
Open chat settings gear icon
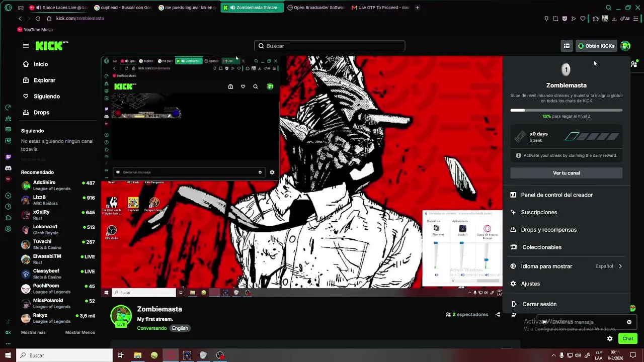610,338
